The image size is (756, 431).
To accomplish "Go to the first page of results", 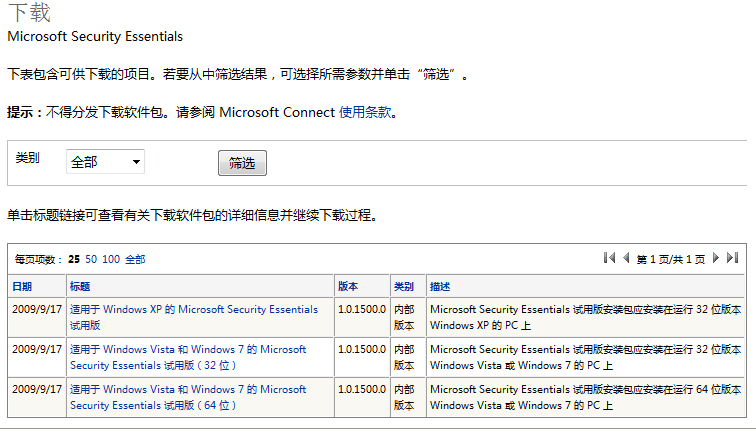I will [609, 258].
